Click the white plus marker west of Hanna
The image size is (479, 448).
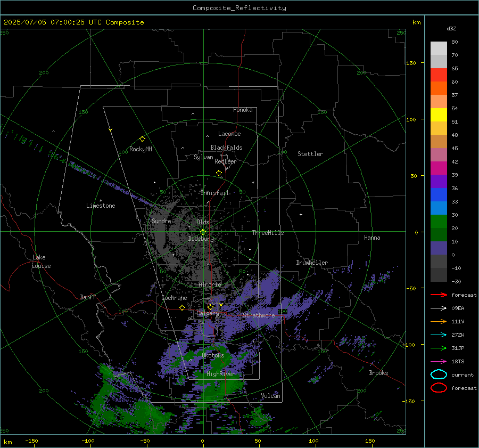click(x=301, y=214)
